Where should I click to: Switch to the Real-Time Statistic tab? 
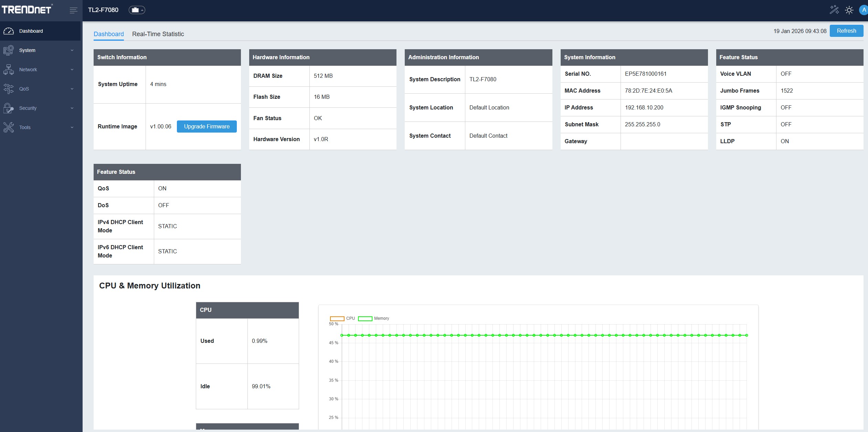[158, 34]
